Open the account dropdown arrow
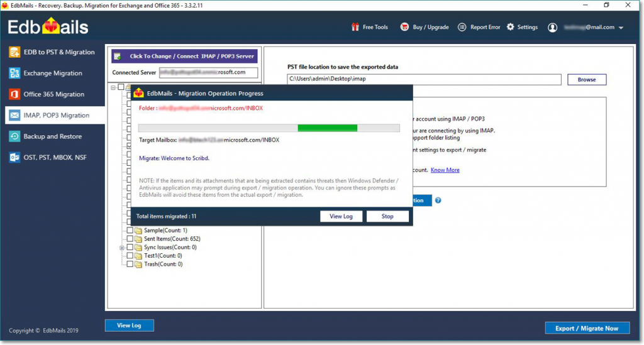This screenshot has width=644, height=345. click(x=621, y=28)
